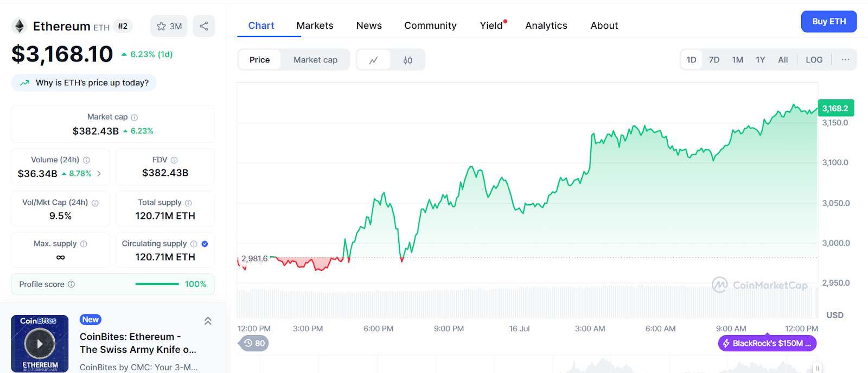The image size is (868, 373).
Task: Click the Buy ETH button
Action: pos(829,22)
